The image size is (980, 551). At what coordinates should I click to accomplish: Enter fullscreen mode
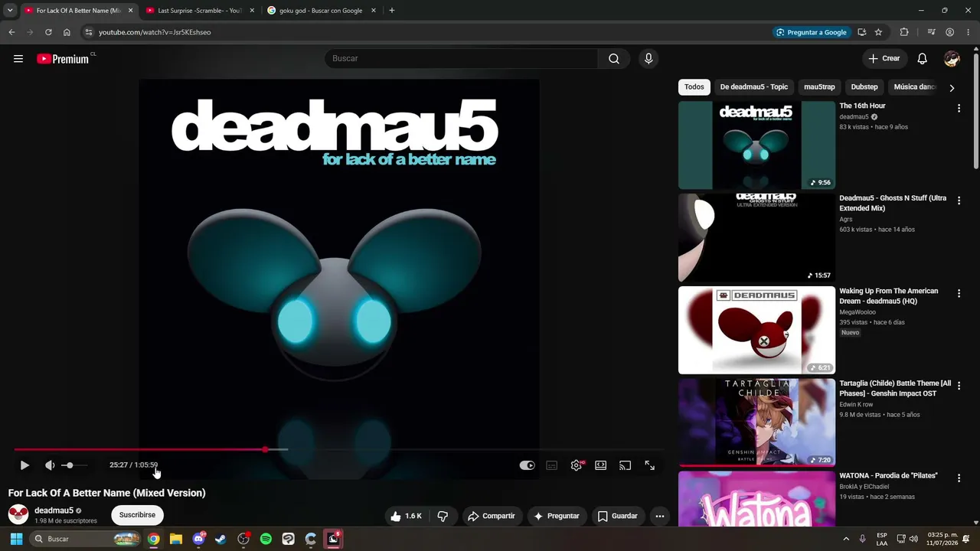[650, 465]
